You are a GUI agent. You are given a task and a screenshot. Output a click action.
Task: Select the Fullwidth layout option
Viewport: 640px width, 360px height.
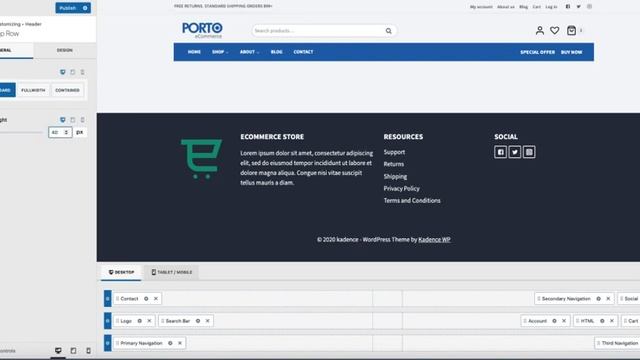33,90
